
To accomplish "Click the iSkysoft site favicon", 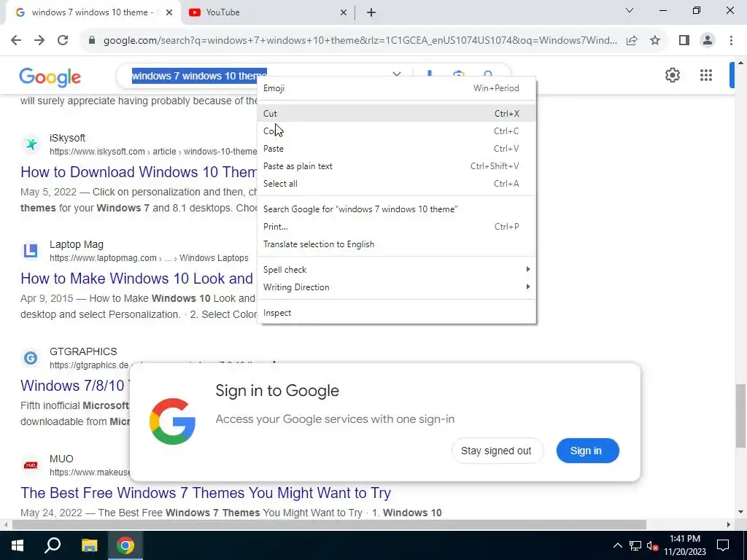I will coord(31,144).
